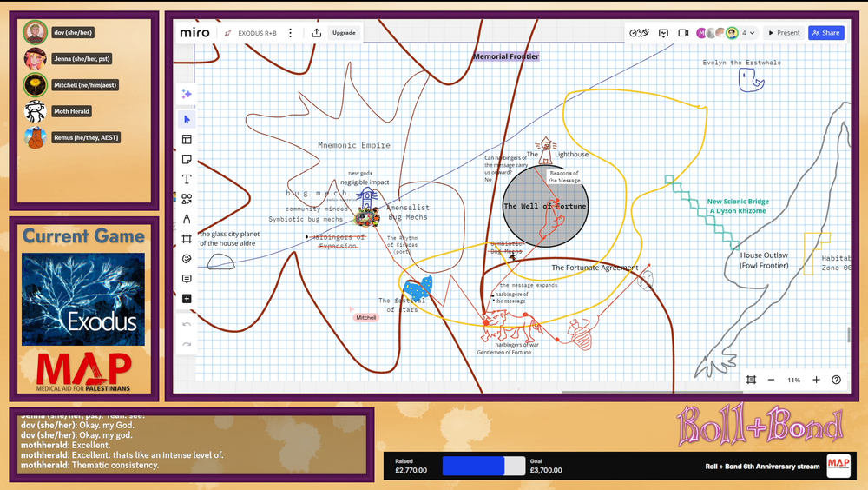The image size is (868, 490).
Task: Click the 11% zoom level control
Action: pyautogui.click(x=793, y=380)
